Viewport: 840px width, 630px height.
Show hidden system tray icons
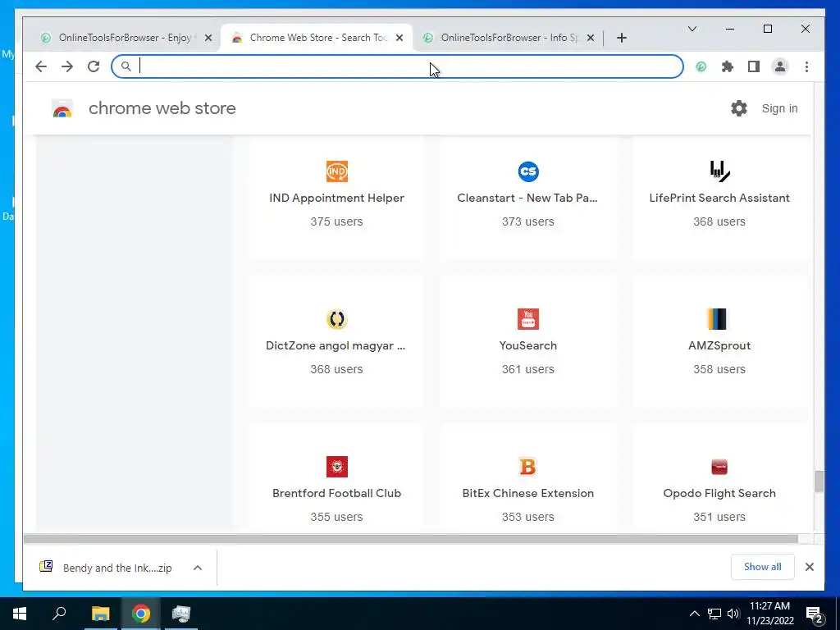tap(694, 614)
